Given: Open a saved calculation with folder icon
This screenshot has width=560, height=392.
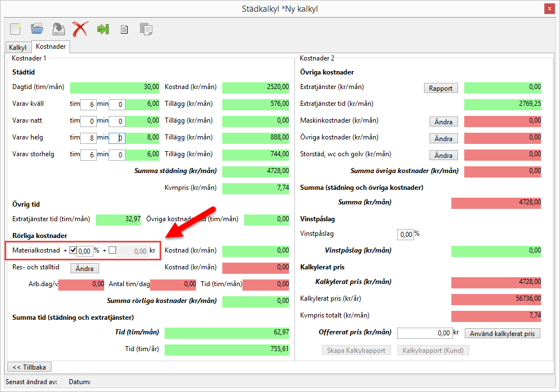Looking at the screenshot, I should pyautogui.click(x=37, y=29).
